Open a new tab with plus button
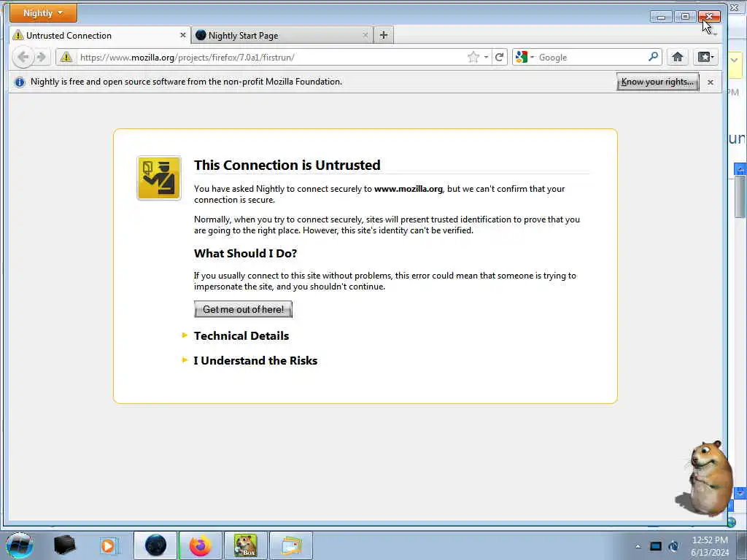This screenshot has width=747, height=560. click(x=384, y=35)
